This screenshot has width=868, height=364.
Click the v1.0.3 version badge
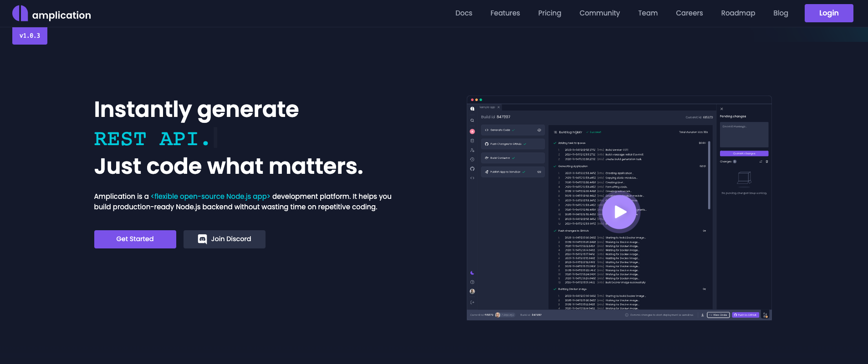[30, 35]
